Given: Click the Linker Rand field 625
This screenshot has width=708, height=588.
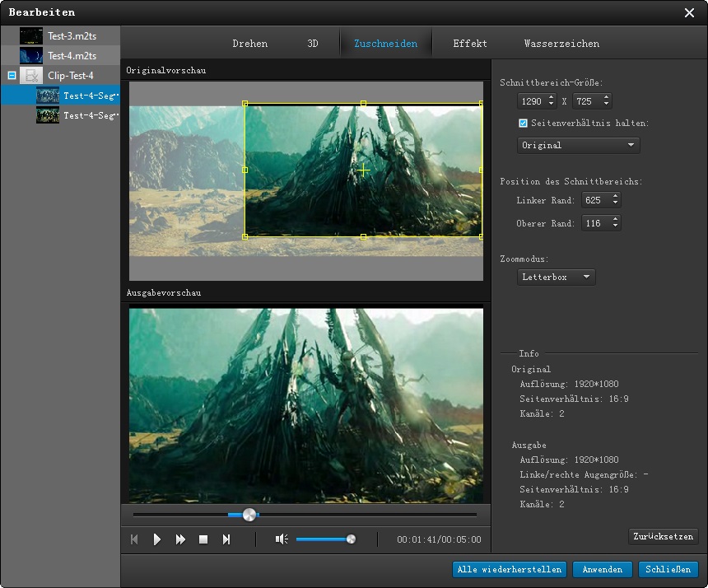Looking at the screenshot, I should coord(595,200).
